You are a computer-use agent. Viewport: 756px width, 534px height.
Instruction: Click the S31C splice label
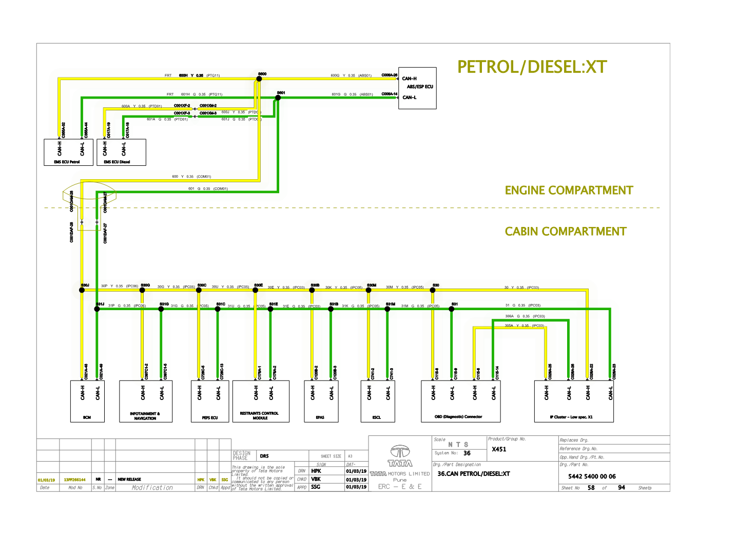(x=221, y=304)
